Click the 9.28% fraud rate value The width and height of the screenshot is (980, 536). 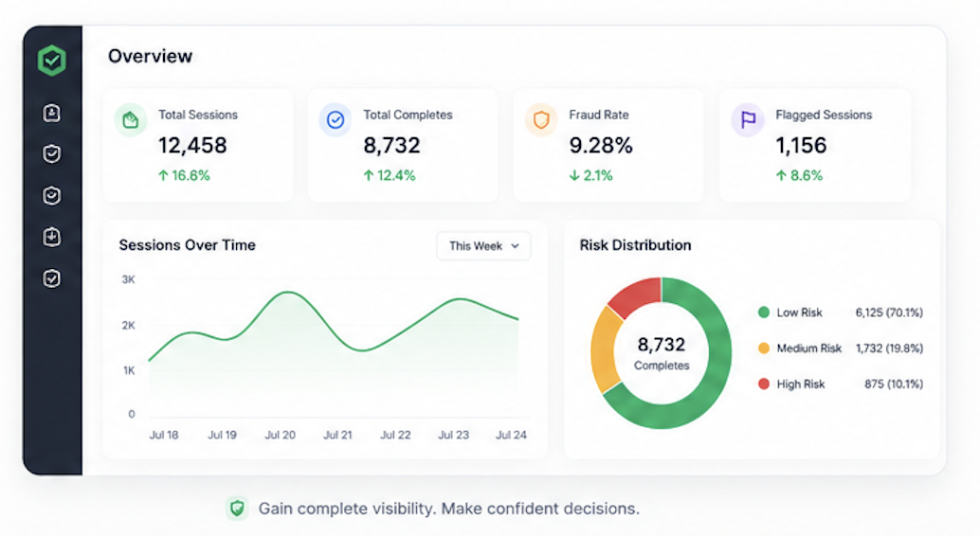click(601, 145)
